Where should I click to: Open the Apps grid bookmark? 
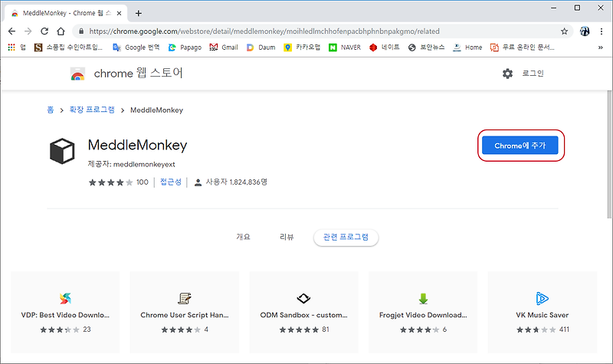click(x=16, y=48)
